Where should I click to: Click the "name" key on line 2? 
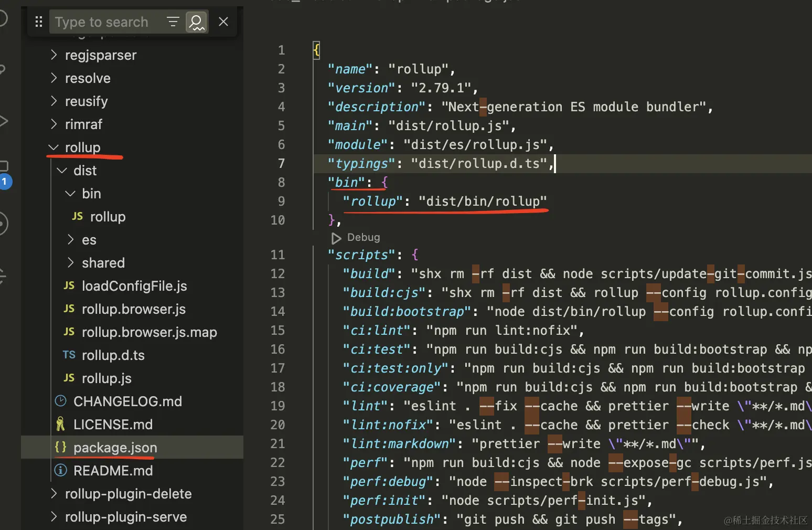click(350, 69)
